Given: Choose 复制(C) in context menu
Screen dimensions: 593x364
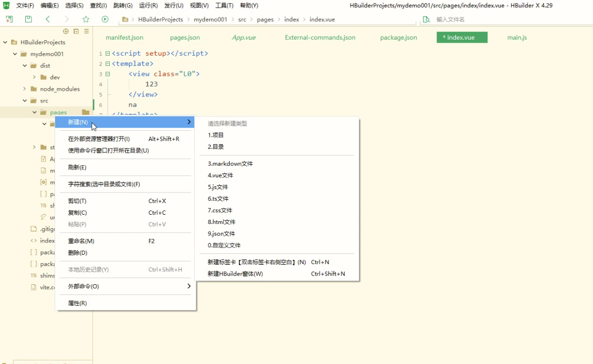Looking at the screenshot, I should (126, 213).
